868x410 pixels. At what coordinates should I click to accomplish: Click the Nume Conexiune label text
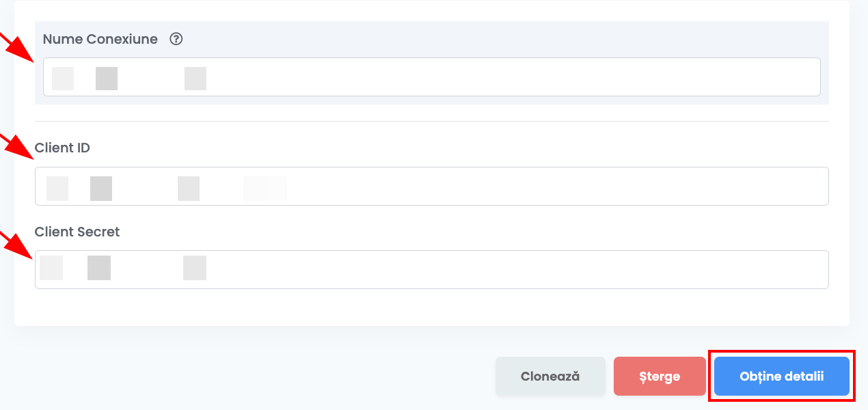pos(100,39)
